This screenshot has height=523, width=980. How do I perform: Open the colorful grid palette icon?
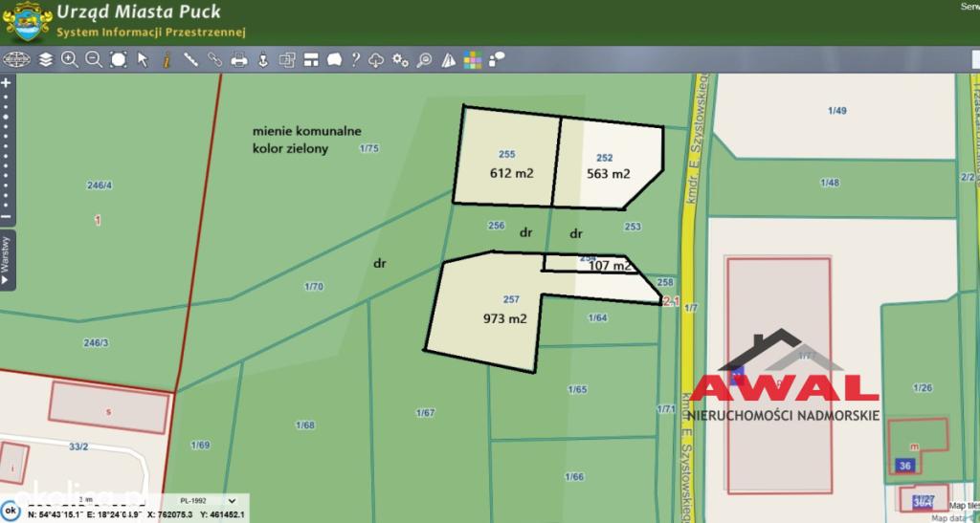coord(473,60)
